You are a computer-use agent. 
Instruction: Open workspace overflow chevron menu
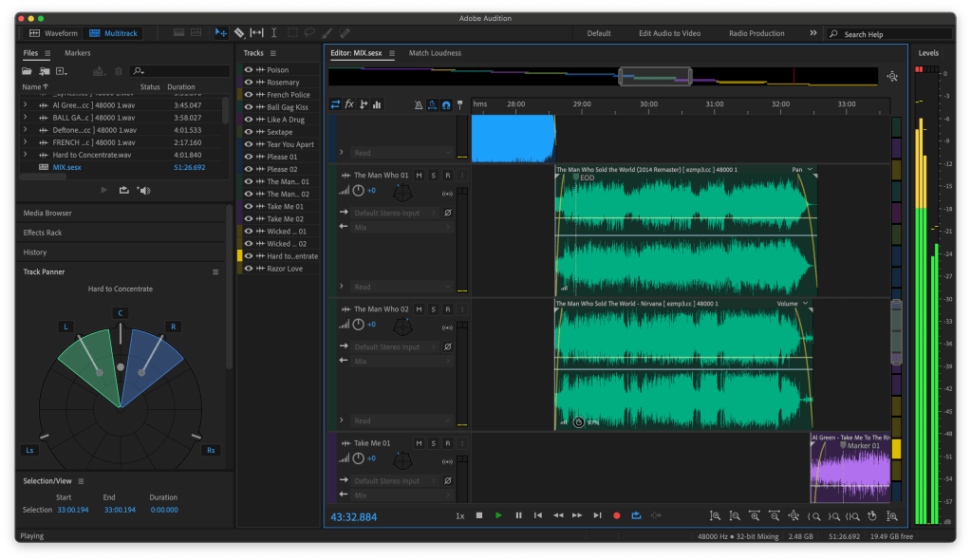coord(812,33)
